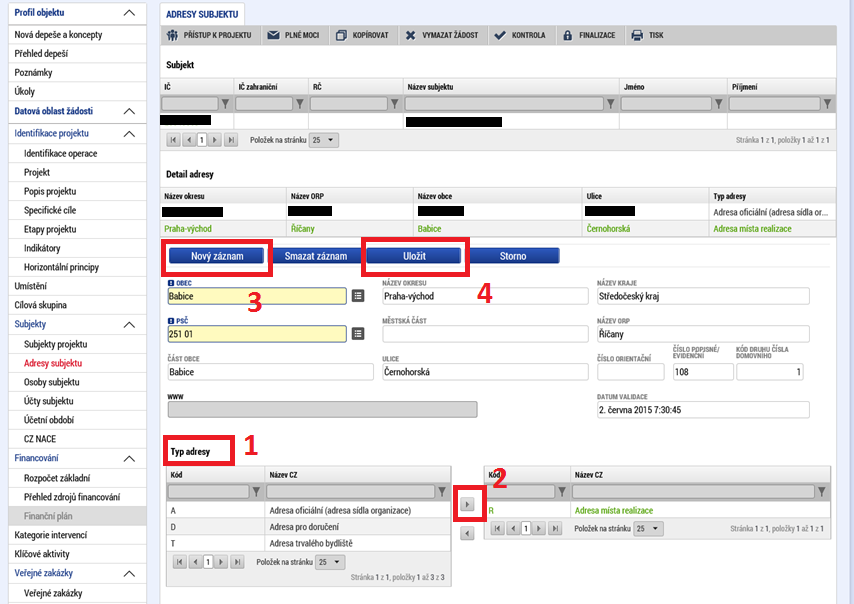Click filter icon of IČ zahraniční column
The image size is (854, 604).
pyautogui.click(x=300, y=103)
